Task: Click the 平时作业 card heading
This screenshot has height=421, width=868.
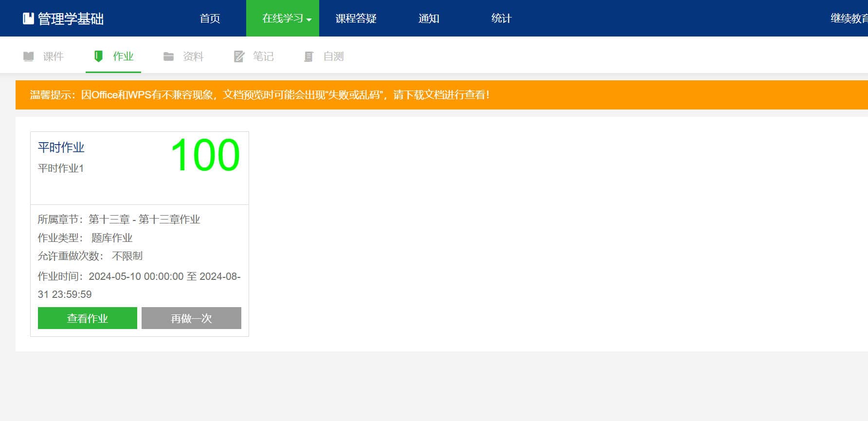Action: [61, 147]
